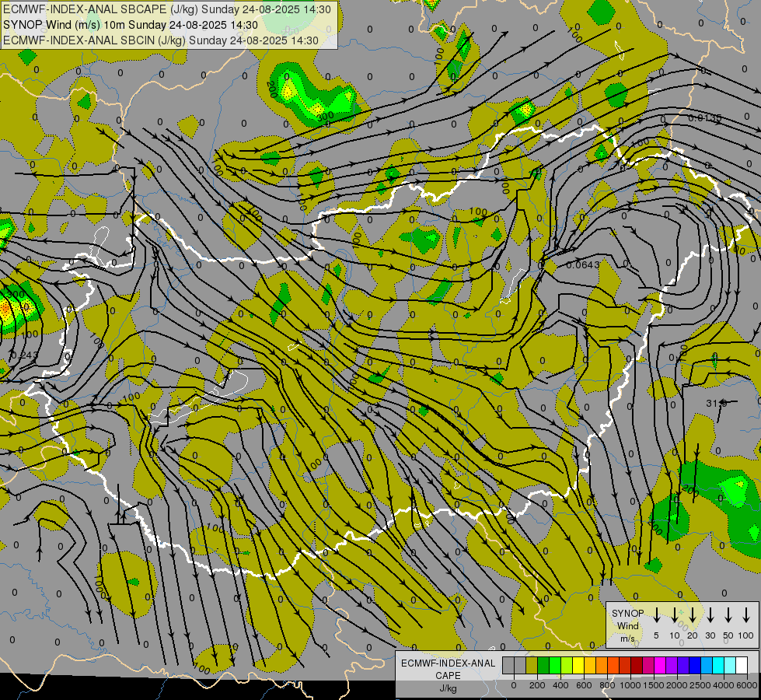
Task: Pick the dark green CAPE scale swatch
Action: (x=543, y=666)
